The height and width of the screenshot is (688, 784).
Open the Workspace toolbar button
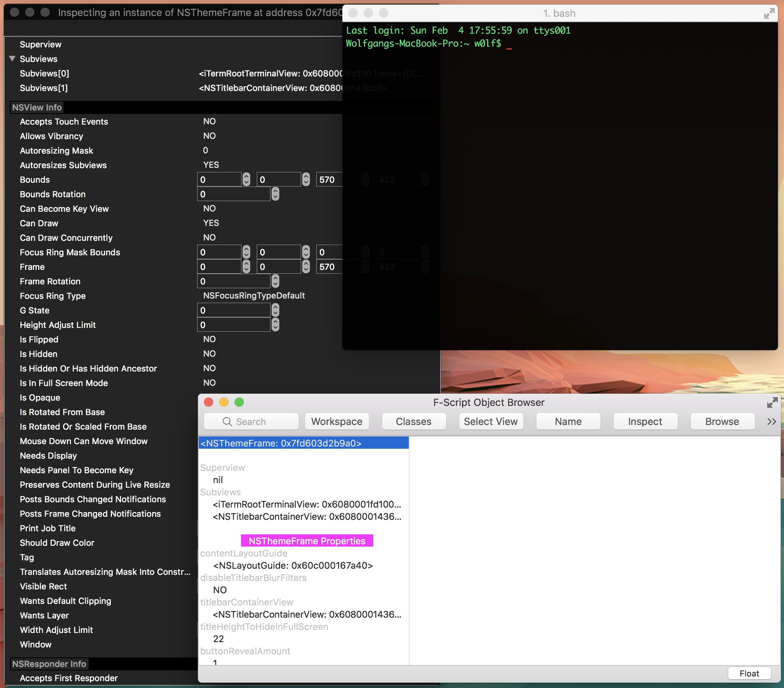click(336, 421)
